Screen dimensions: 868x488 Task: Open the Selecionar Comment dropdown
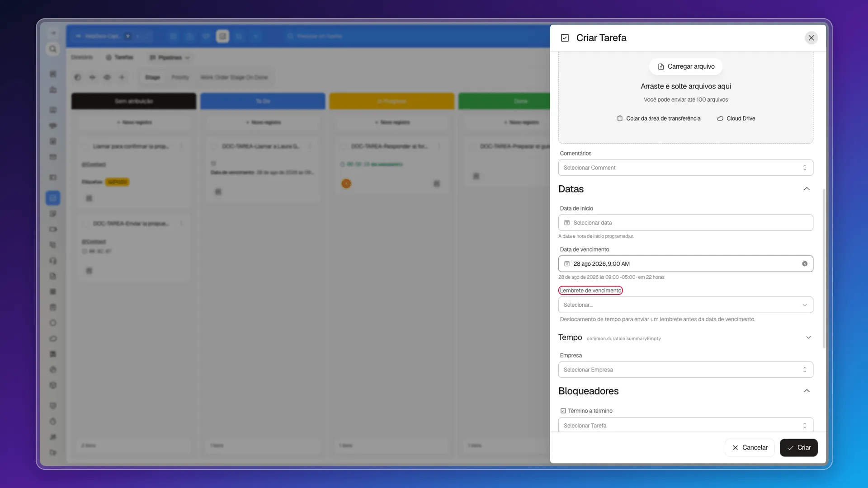coord(685,168)
